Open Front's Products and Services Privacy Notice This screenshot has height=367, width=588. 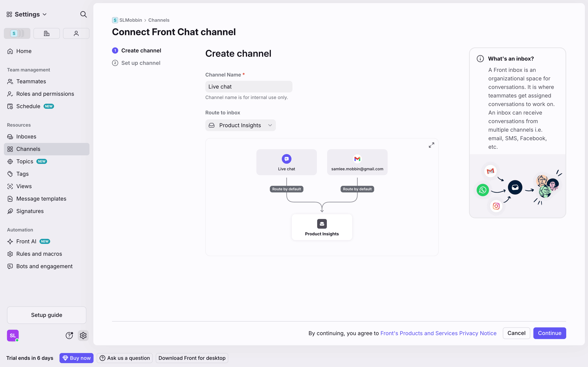(x=438, y=333)
